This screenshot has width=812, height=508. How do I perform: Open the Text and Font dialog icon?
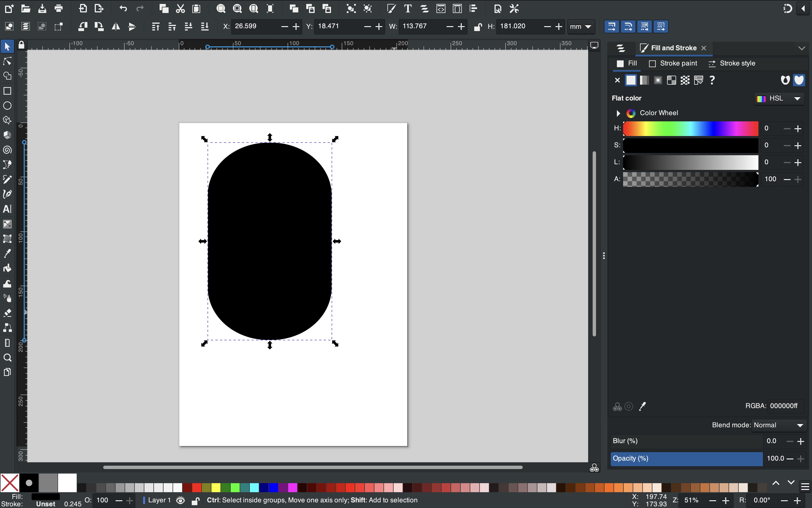(408, 9)
